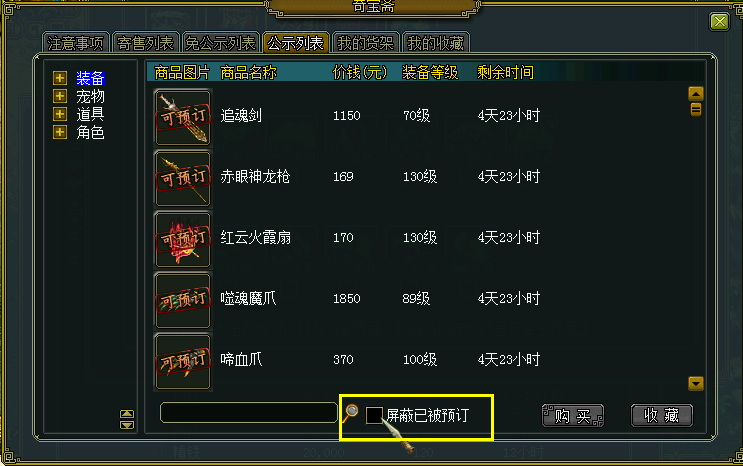
Task: Enable the 屏蔽已被预订 checkbox
Action: [x=374, y=415]
